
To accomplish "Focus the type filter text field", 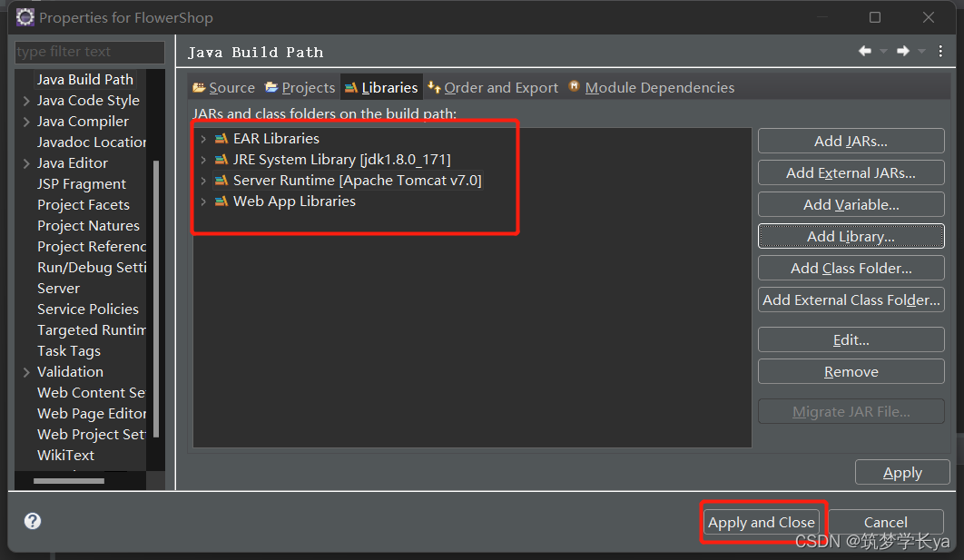I will coord(90,52).
